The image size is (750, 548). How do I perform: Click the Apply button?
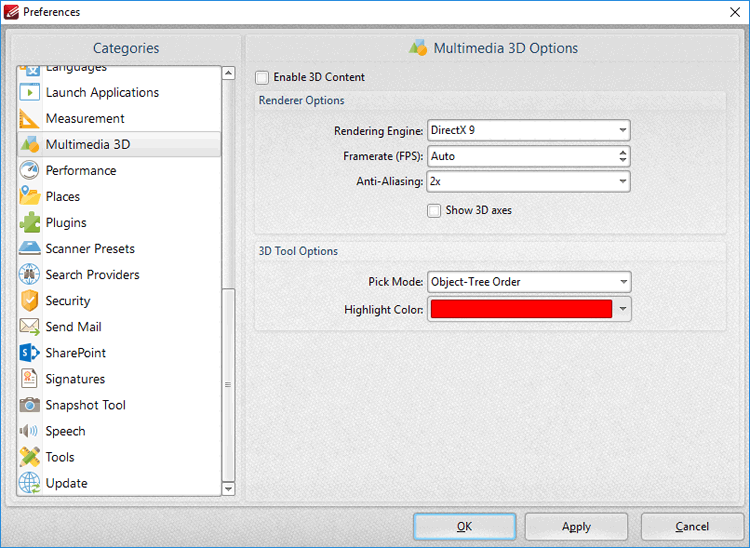click(576, 526)
